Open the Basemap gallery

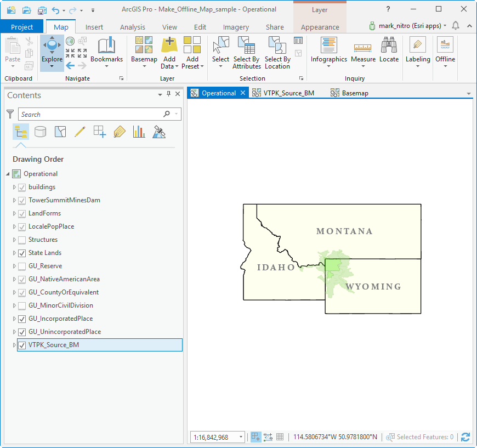coord(144,52)
